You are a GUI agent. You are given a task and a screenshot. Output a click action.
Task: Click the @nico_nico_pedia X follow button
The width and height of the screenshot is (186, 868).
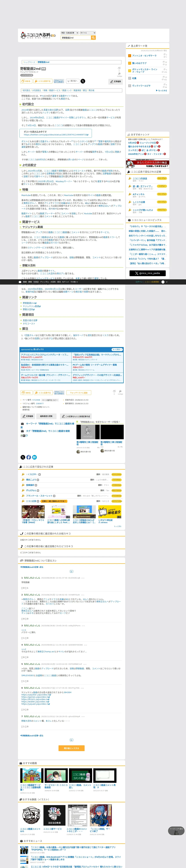point(147,273)
